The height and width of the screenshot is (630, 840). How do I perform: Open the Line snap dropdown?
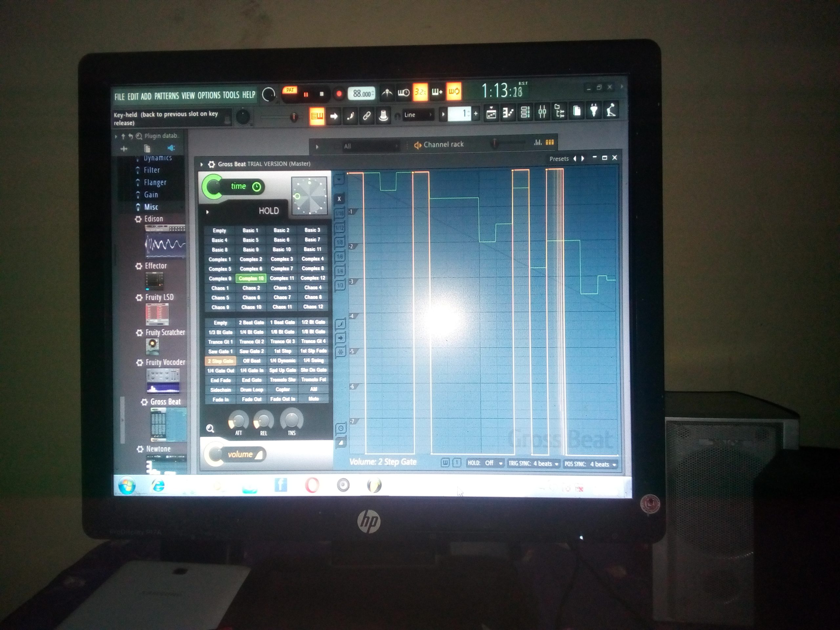click(418, 115)
